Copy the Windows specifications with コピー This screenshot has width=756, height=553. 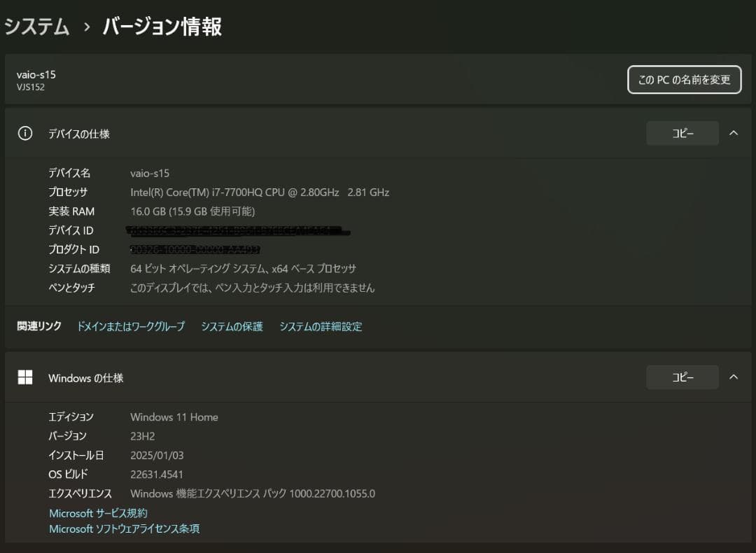(682, 377)
